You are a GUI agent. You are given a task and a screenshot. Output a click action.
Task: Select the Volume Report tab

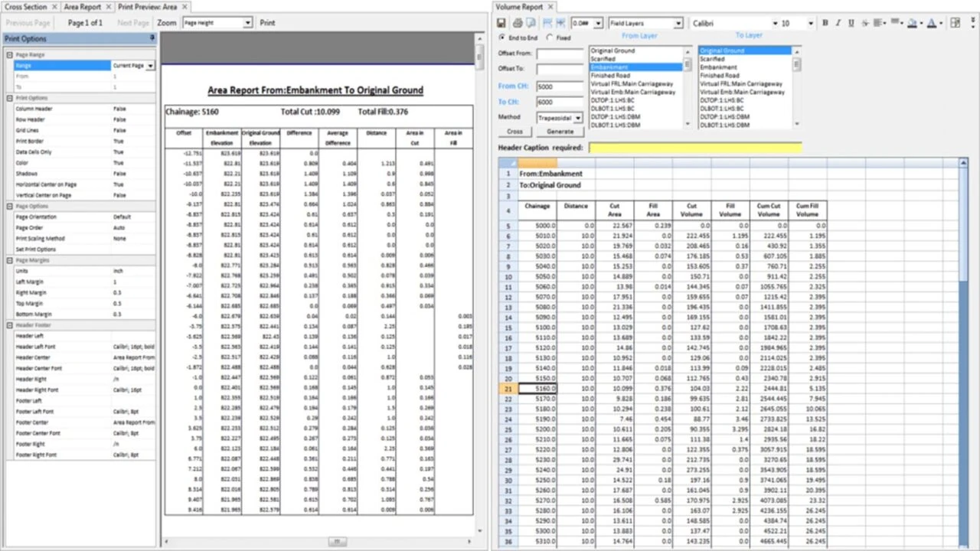(519, 7)
